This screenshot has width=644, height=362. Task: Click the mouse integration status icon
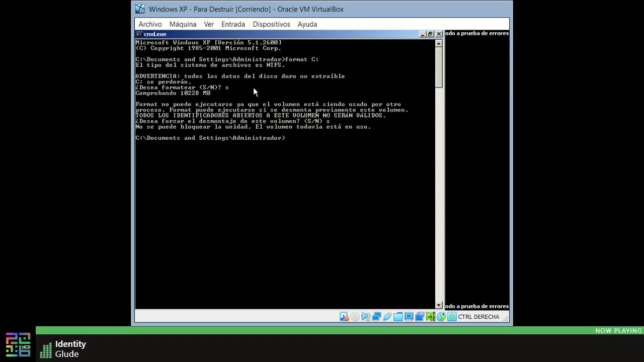click(x=441, y=317)
